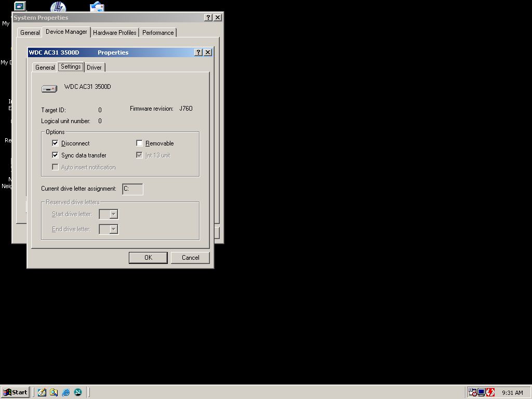Click the blue monitor display tray icon
Screen dimensions: 532x399
(482, 392)
